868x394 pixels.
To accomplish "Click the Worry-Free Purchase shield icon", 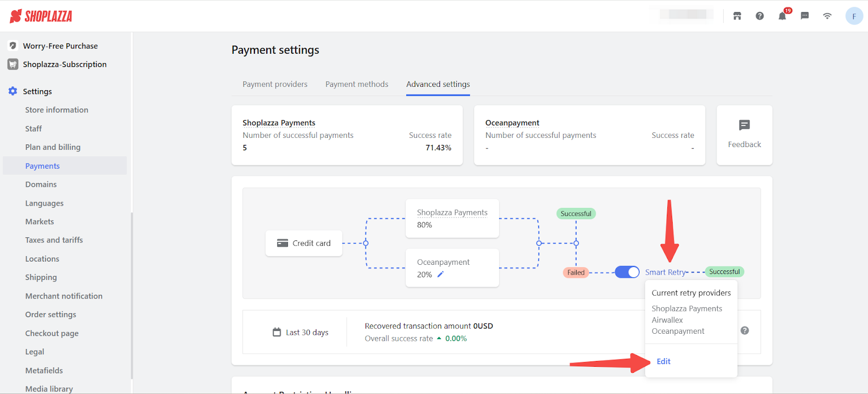I will [x=13, y=46].
